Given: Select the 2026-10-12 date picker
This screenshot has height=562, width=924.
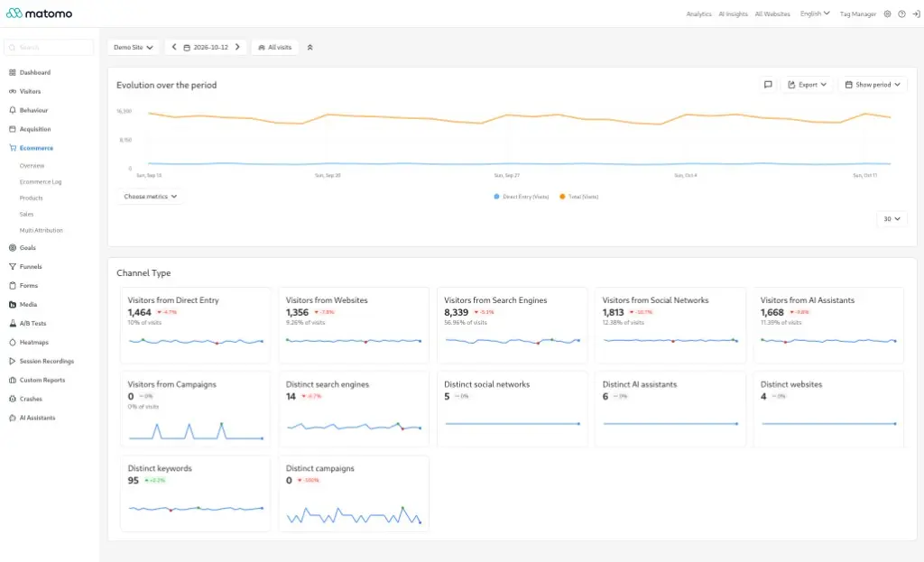Looking at the screenshot, I should [x=206, y=47].
